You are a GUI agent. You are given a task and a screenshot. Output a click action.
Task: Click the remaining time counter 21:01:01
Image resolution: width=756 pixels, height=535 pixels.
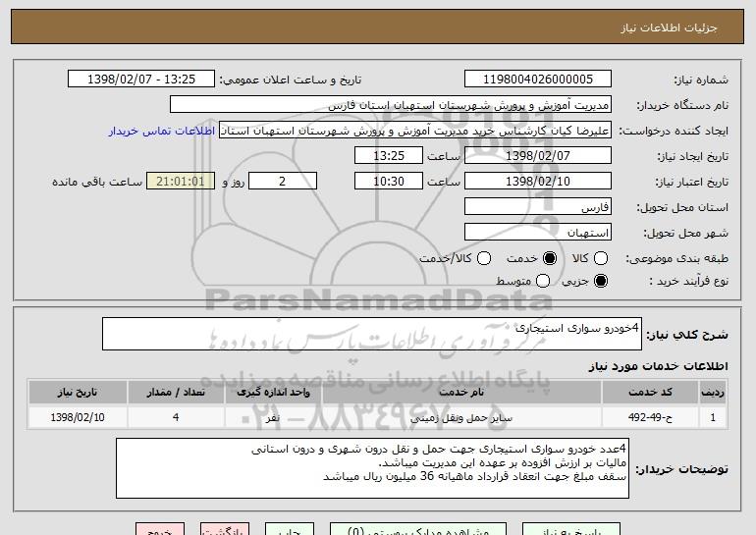[181, 182]
